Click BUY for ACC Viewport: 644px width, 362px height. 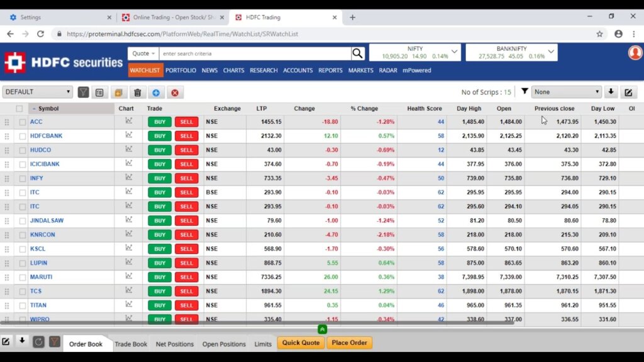coord(160,122)
